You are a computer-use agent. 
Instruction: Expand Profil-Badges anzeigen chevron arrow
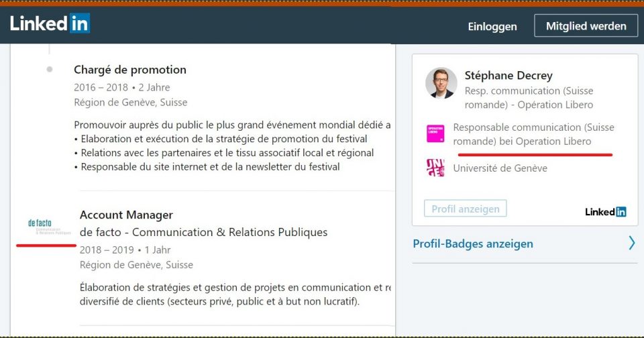point(631,243)
